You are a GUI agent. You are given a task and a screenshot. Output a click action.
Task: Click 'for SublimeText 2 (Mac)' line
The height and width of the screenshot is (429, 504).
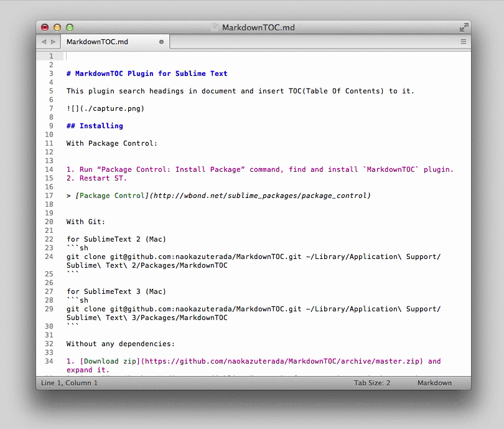point(116,239)
